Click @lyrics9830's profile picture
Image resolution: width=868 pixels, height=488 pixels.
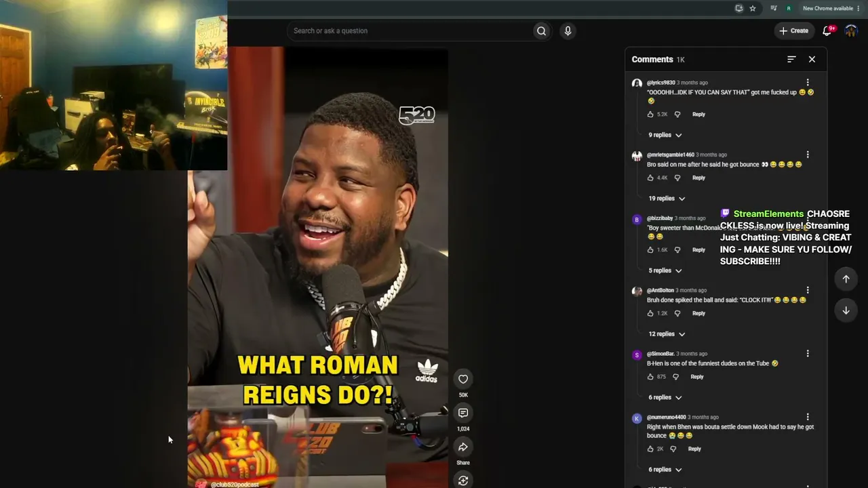(637, 83)
